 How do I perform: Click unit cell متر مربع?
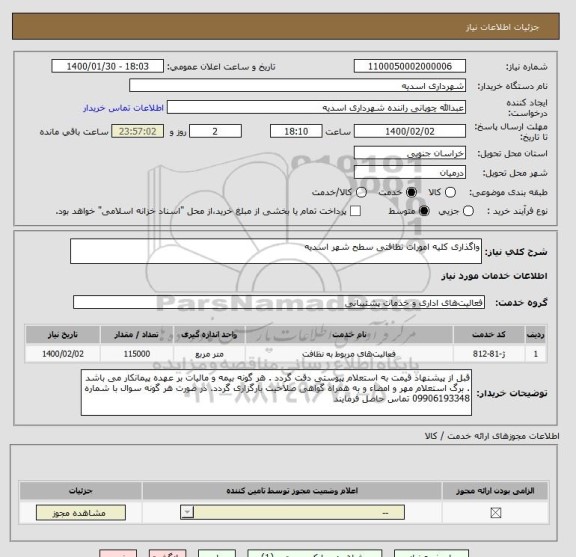(x=209, y=354)
